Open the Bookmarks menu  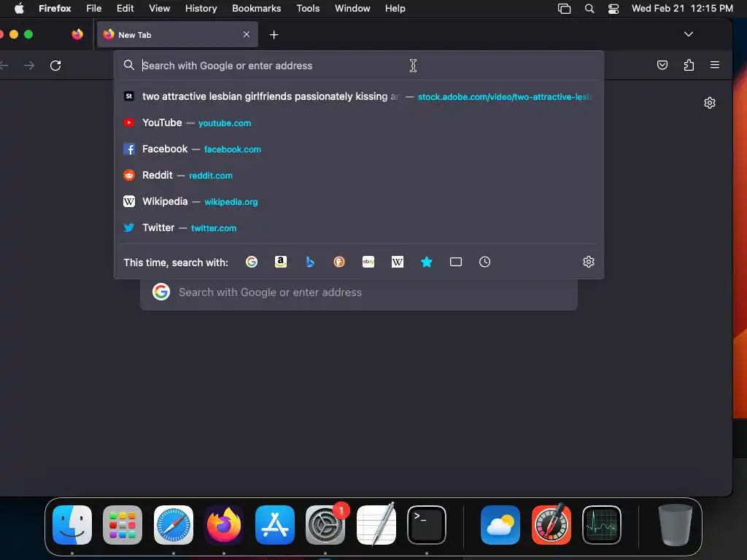(256, 9)
